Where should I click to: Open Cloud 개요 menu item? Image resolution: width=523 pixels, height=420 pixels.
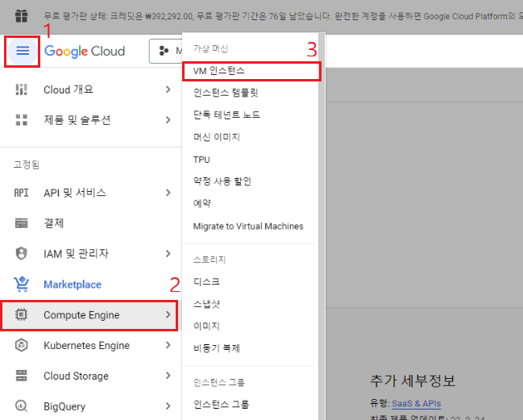pyautogui.click(x=90, y=89)
